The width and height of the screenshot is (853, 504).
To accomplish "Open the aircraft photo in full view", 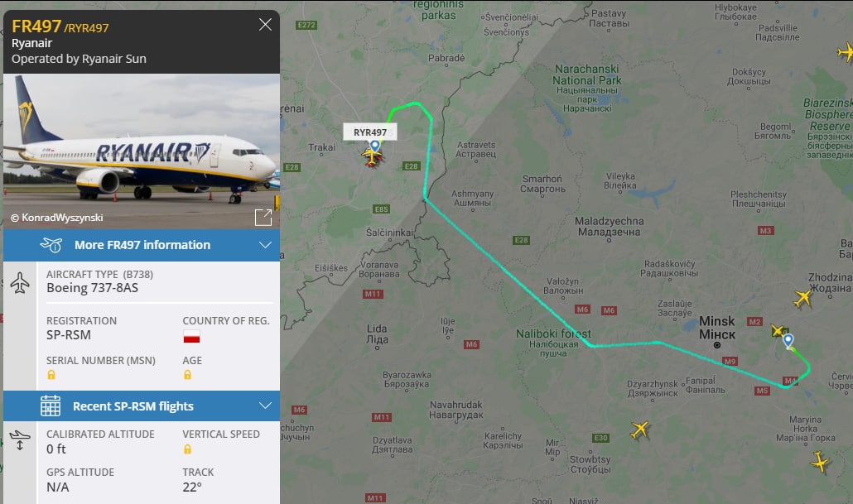I will tap(263, 217).
